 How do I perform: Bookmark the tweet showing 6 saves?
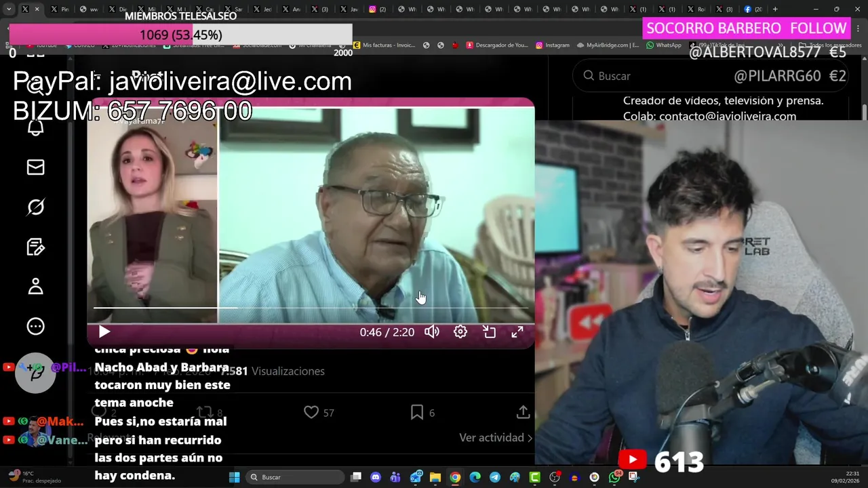pos(422,412)
